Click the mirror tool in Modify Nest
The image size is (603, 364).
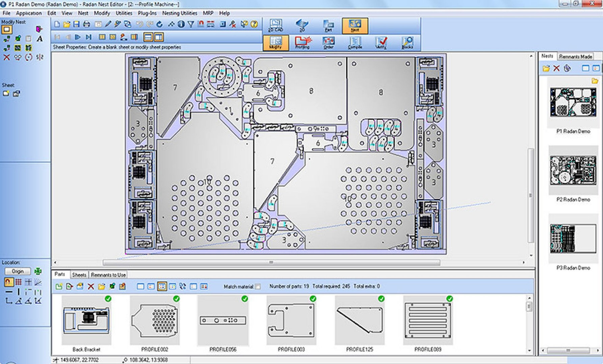(39, 57)
